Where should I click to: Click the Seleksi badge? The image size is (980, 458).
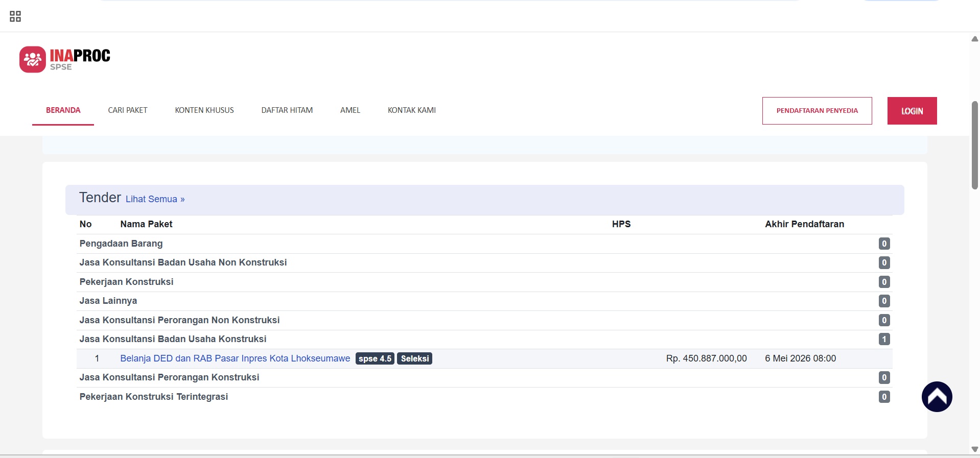414,358
